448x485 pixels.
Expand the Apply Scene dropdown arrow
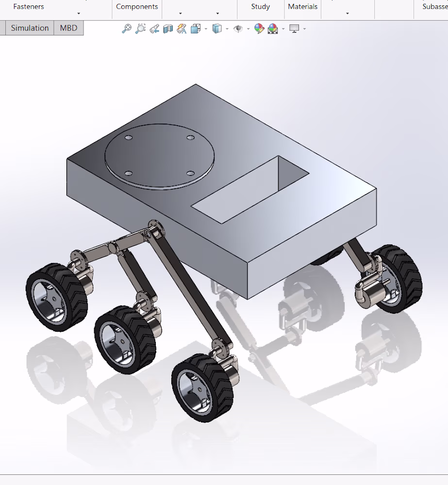pos(283,29)
